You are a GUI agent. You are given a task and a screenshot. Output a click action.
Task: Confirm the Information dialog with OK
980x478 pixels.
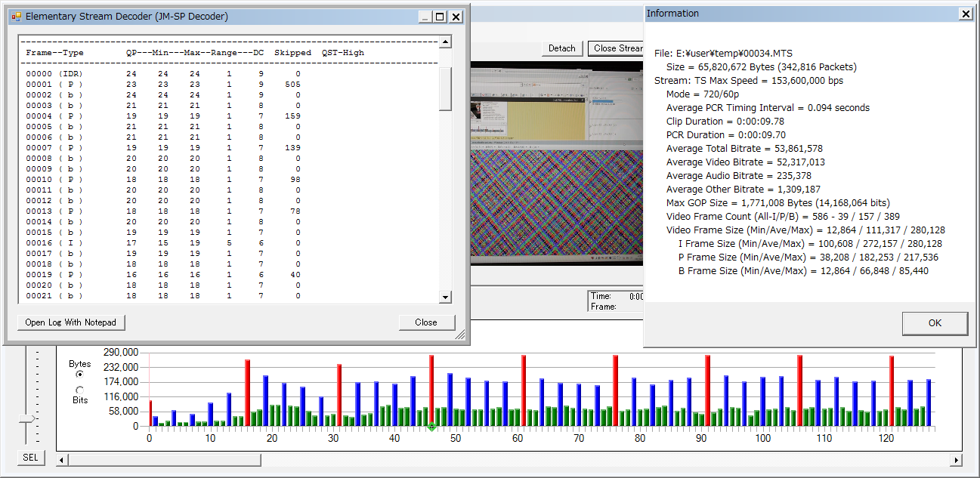click(935, 323)
